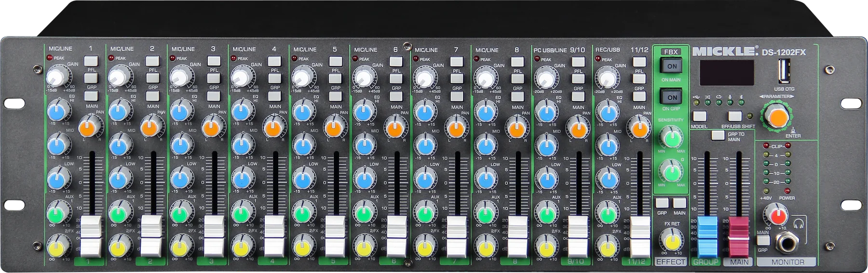
Task: Grab the channel 8 white fader
Action: pyautogui.click(x=517, y=236)
